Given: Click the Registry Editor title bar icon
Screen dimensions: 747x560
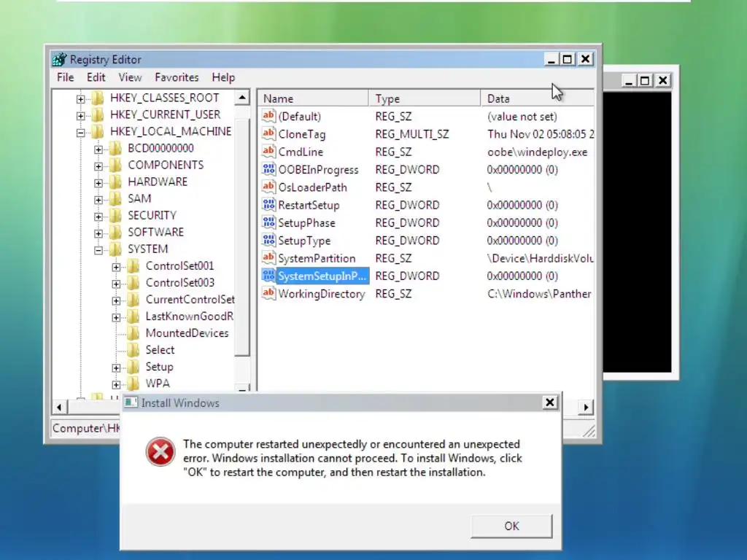Looking at the screenshot, I should tap(60, 60).
